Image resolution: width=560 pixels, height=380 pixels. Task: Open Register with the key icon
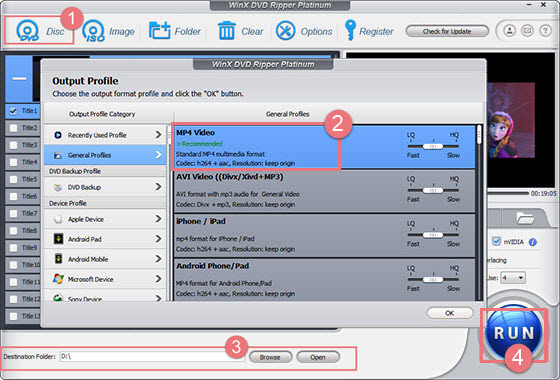[350, 30]
